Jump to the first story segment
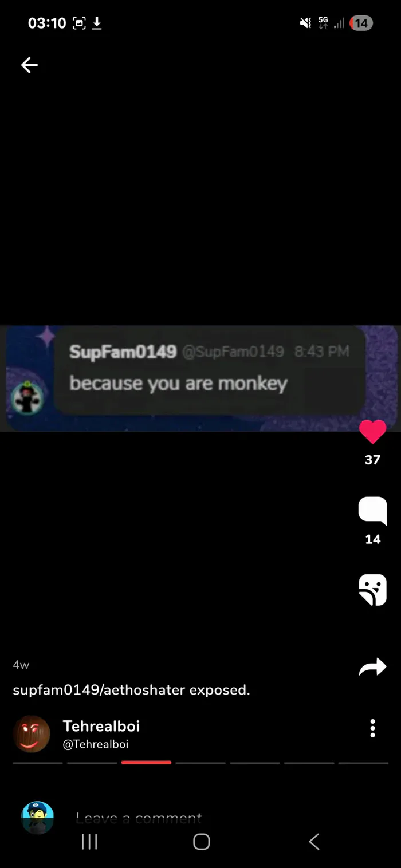Image resolution: width=401 pixels, height=868 pixels. pos(38,763)
